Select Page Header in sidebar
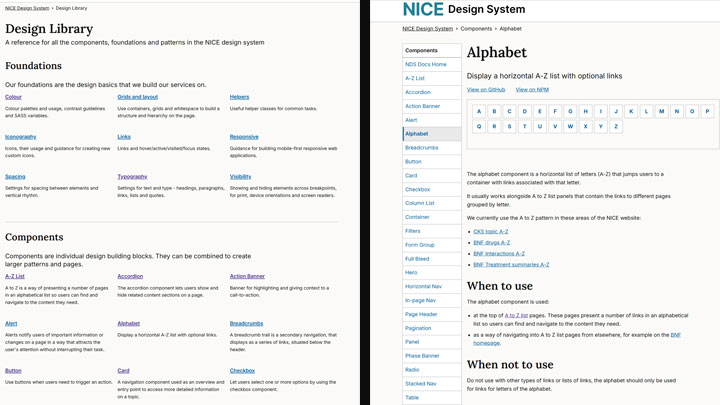Viewport: 720px width, 405px height. click(x=432, y=314)
